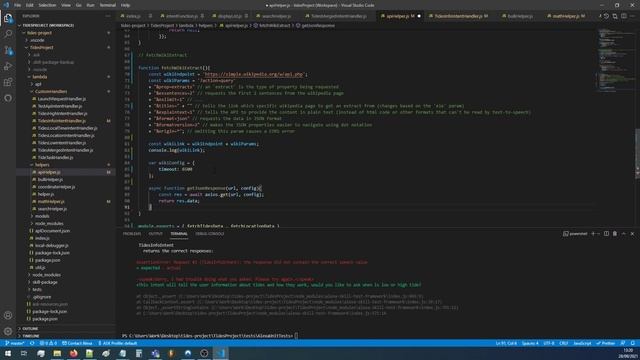640x360 pixels.
Task: Open the File menu
Action: point(18,5)
